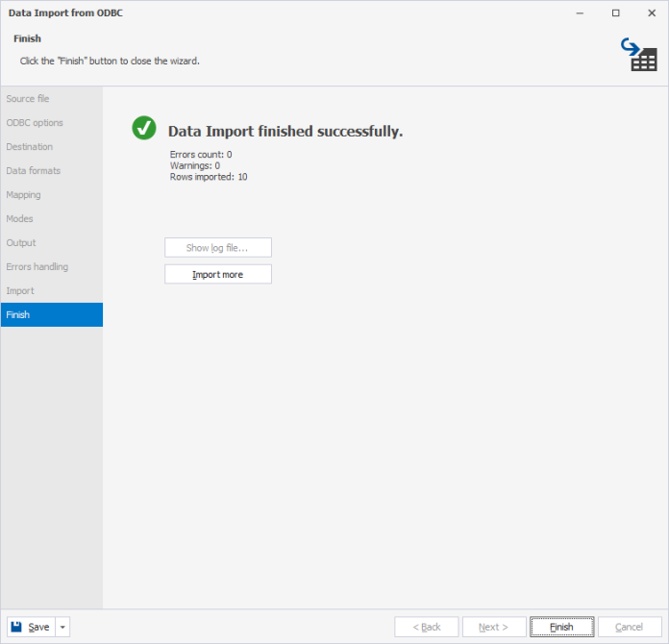Open the Errors handling step
Image resolution: width=669 pixels, height=644 pixels.
point(37,267)
